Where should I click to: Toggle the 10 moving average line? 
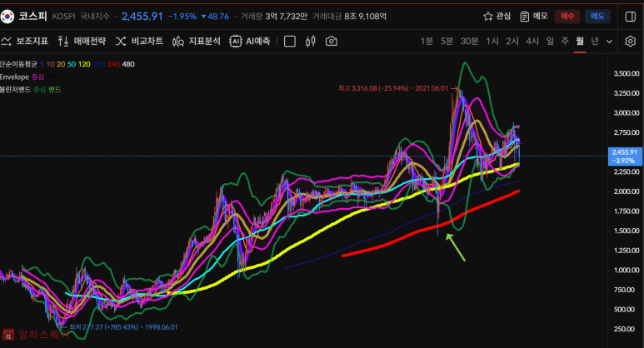50,64
